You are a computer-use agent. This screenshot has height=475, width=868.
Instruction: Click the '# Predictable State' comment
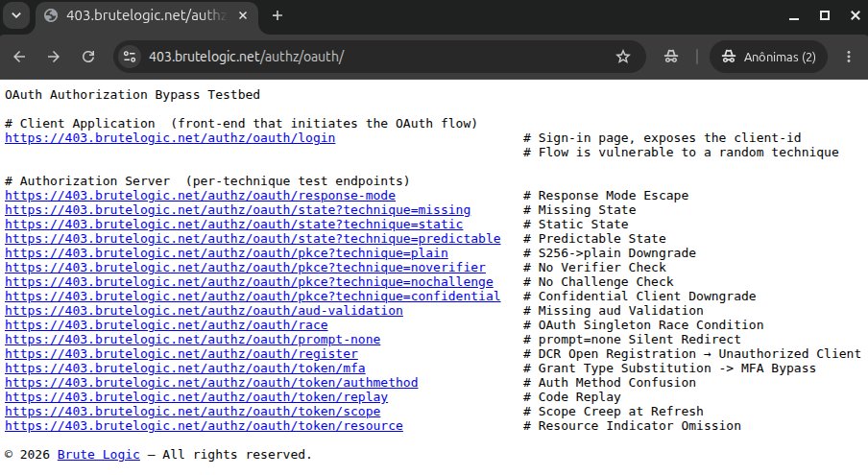tap(594, 238)
